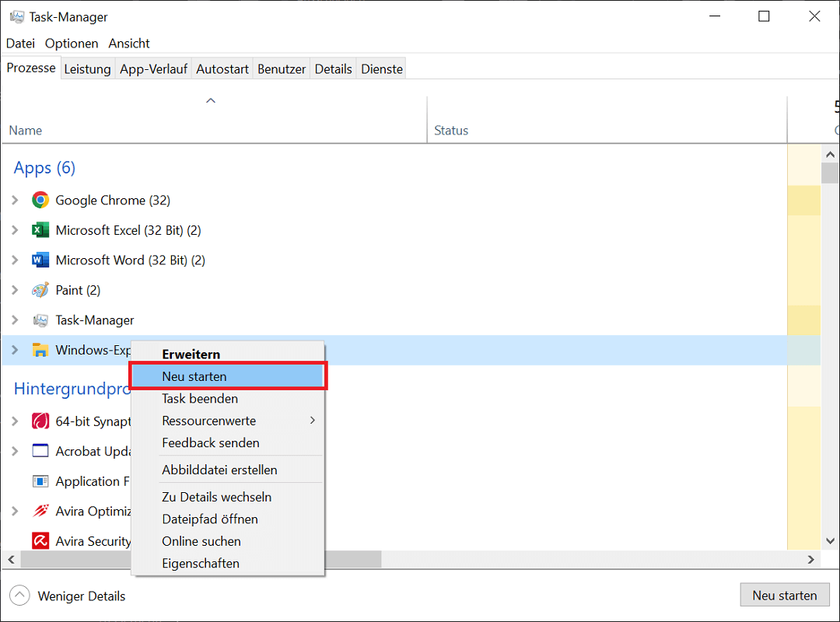Click the 64-bit Synaptics process icon

click(40, 421)
